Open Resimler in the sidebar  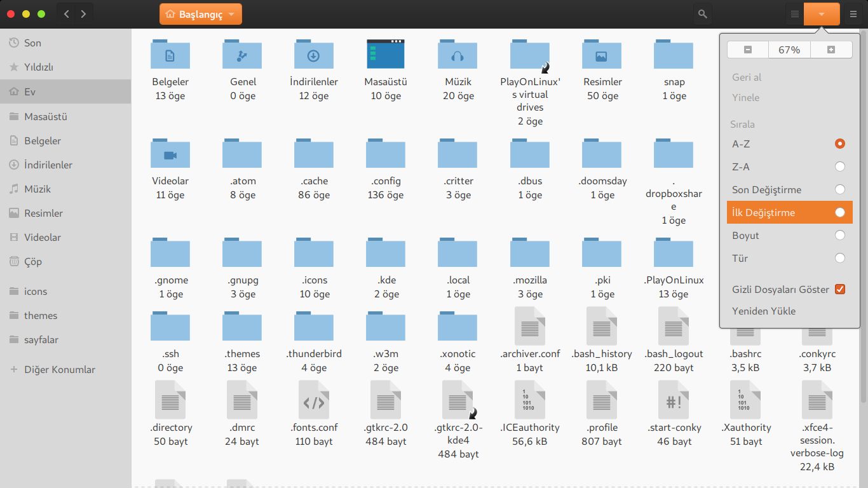[x=65, y=213]
